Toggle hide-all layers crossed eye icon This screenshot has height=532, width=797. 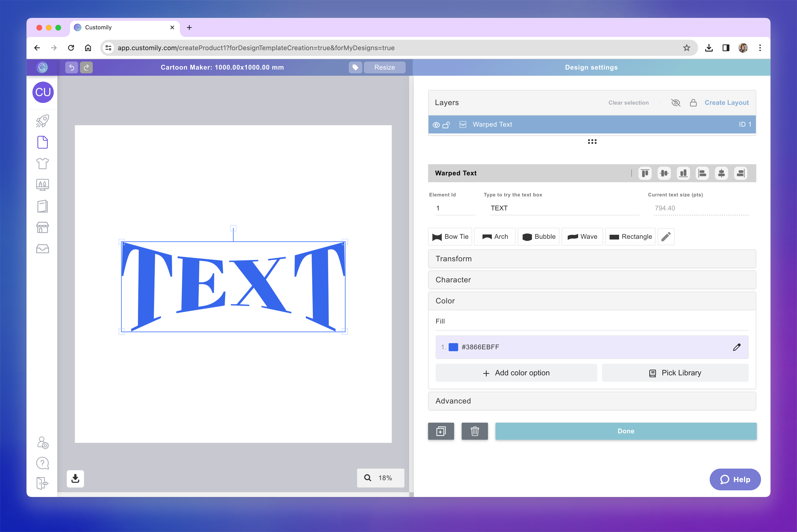[x=676, y=103]
